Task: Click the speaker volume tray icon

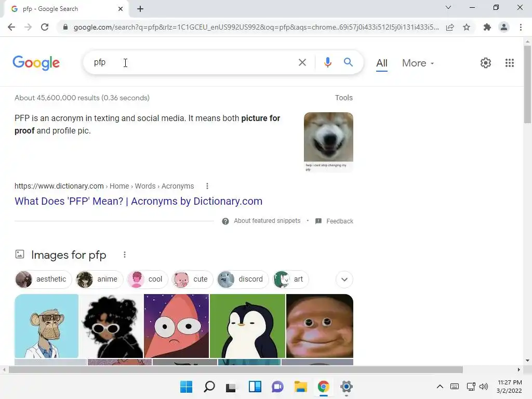Action: 484,387
